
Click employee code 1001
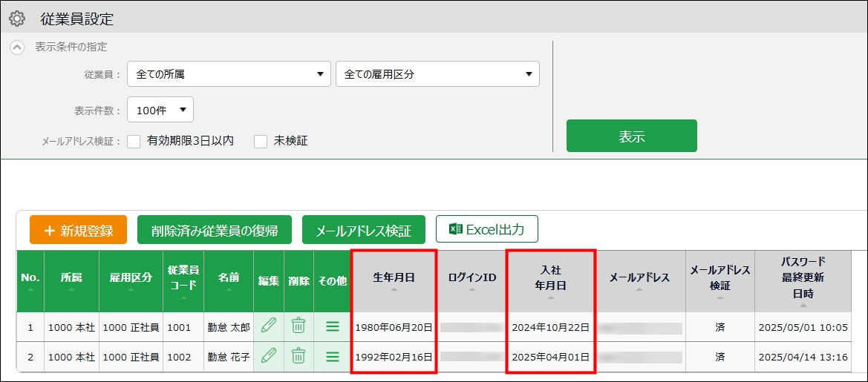[x=178, y=327]
